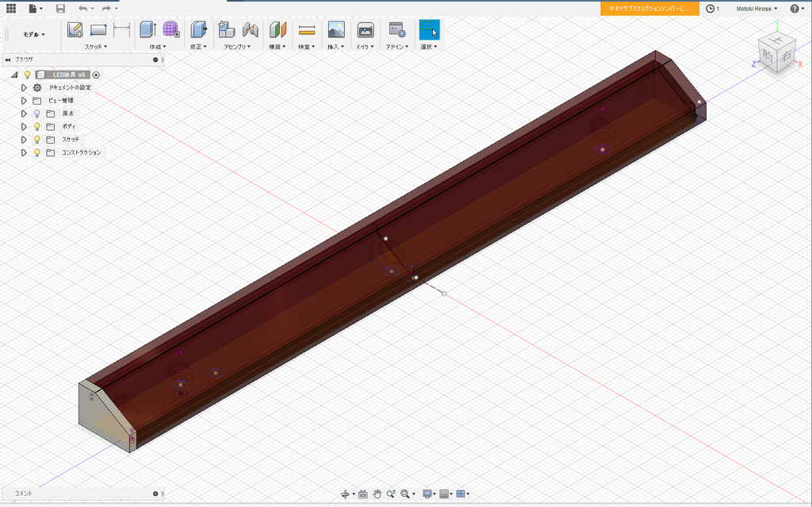This screenshot has height=507, width=812.
Task: Open the アセンブリ toolbar menu
Action: click(x=237, y=47)
